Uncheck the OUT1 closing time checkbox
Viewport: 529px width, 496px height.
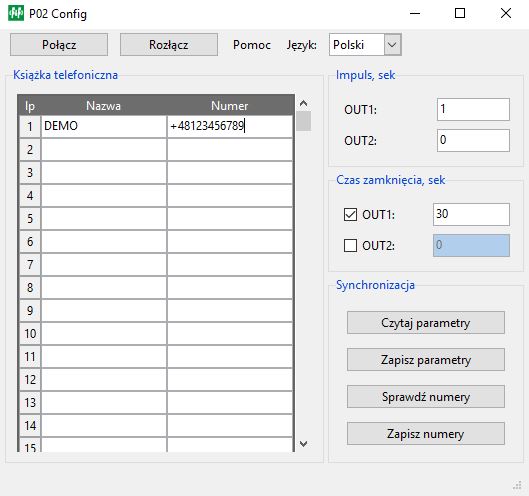[x=350, y=215]
